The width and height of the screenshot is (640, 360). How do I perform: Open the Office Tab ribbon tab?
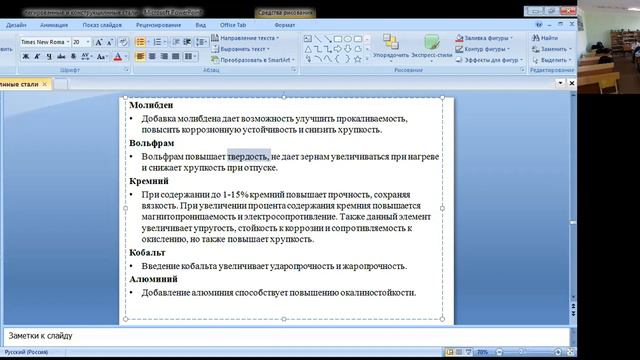233,25
